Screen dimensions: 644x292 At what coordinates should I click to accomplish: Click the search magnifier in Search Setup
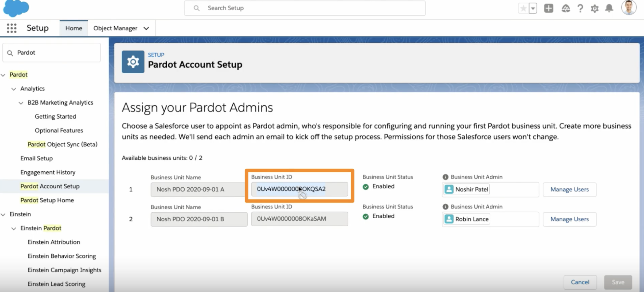(196, 8)
